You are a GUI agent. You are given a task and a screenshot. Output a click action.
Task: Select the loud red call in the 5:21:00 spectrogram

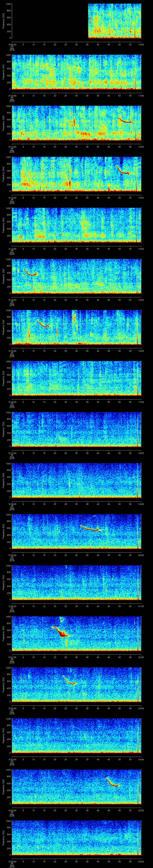coord(61,632)
